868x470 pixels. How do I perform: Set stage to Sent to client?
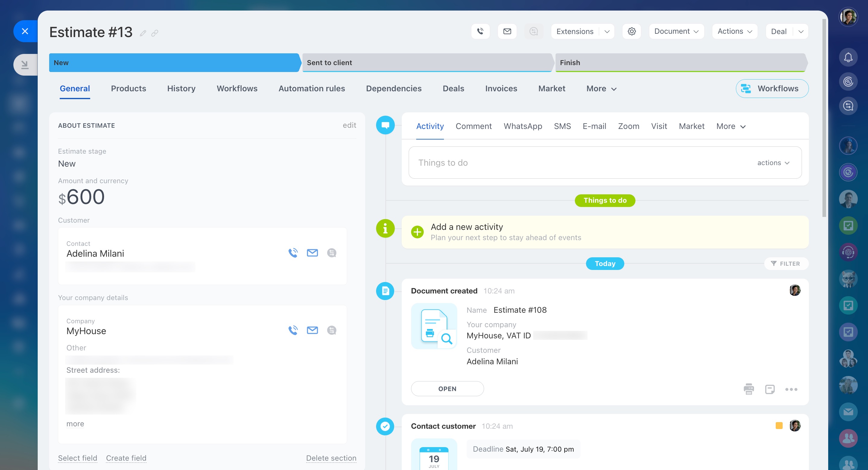pyautogui.click(x=426, y=63)
